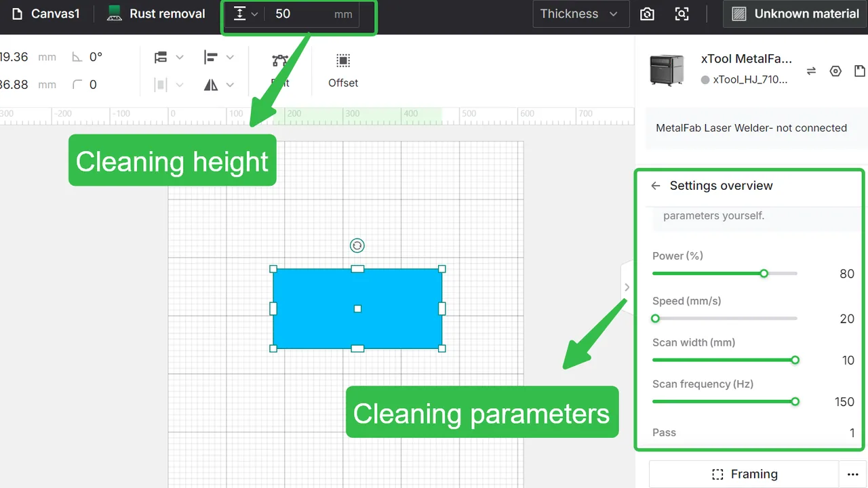This screenshot has width=868, height=488.
Task: Open the Canvas1 file tab
Action: coord(45,14)
